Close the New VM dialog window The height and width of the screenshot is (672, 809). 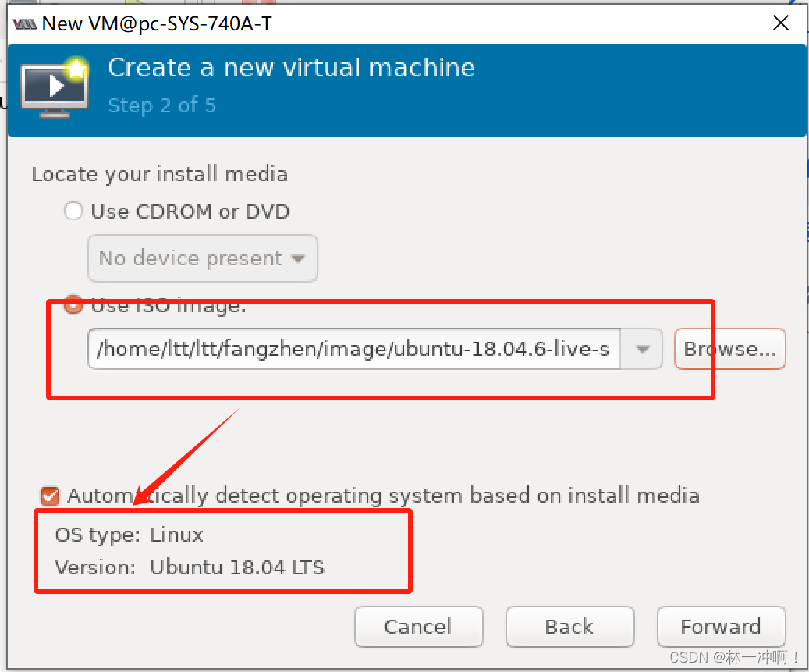click(780, 23)
